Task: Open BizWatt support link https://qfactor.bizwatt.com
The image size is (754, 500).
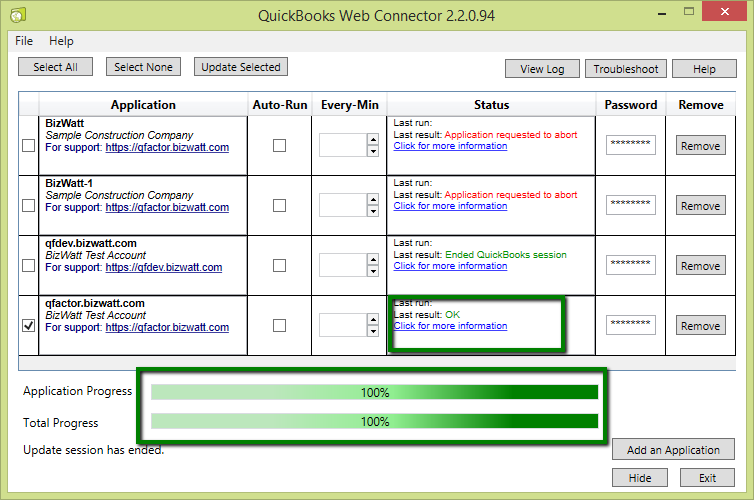Action: click(x=167, y=147)
